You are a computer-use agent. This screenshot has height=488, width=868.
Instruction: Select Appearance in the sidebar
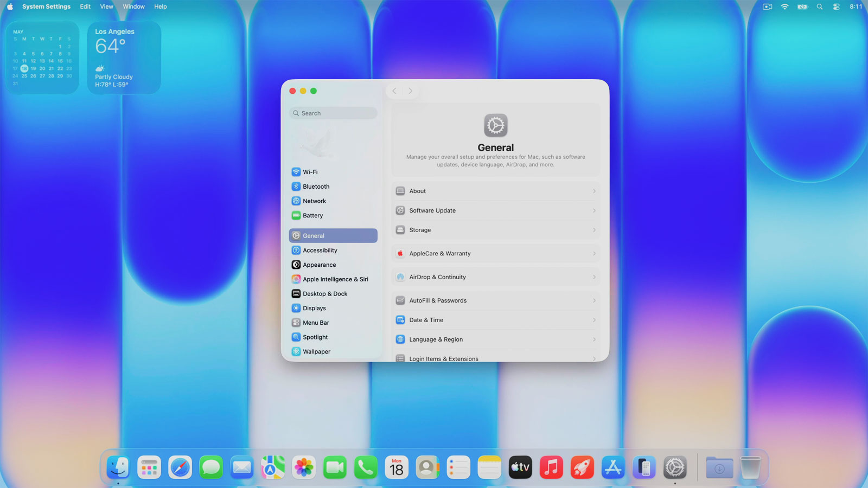click(333, 265)
